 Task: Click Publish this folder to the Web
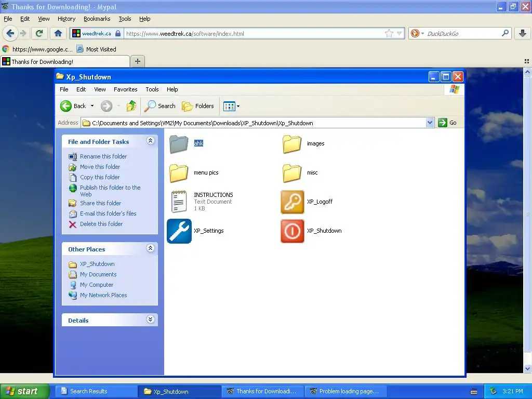point(110,191)
